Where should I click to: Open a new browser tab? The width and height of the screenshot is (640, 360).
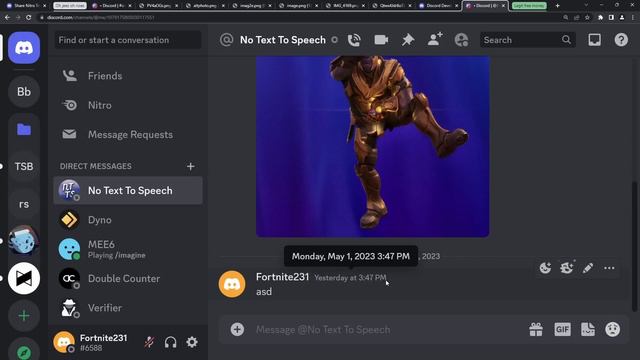click(x=558, y=6)
